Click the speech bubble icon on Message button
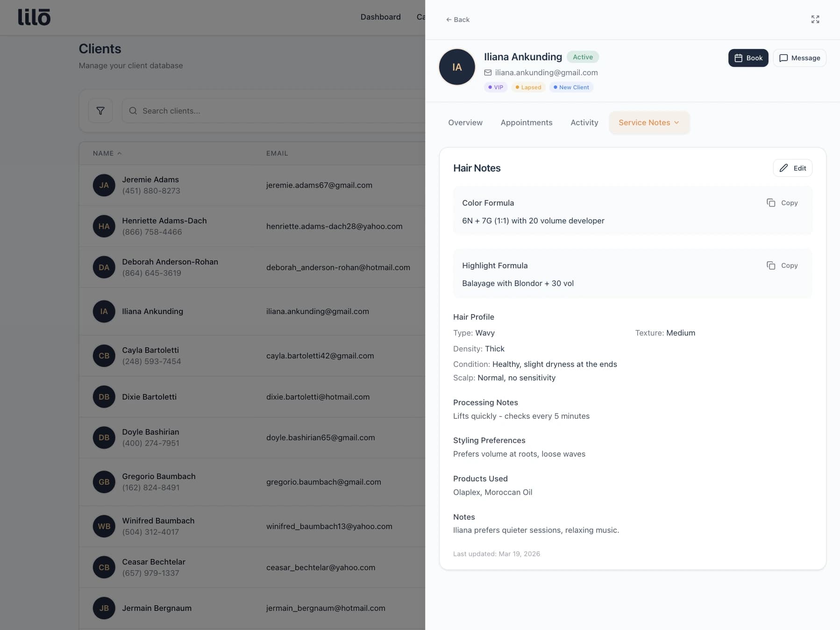The width and height of the screenshot is (840, 630). (x=783, y=58)
